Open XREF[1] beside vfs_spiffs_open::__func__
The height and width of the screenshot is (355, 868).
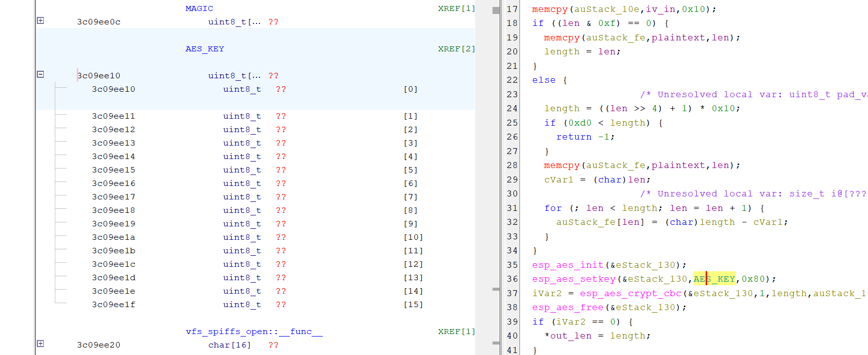pyautogui.click(x=456, y=332)
